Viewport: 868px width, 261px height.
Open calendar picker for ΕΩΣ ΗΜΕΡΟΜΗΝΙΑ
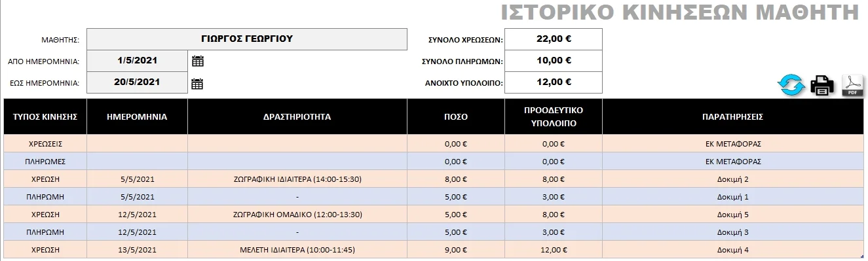click(198, 83)
